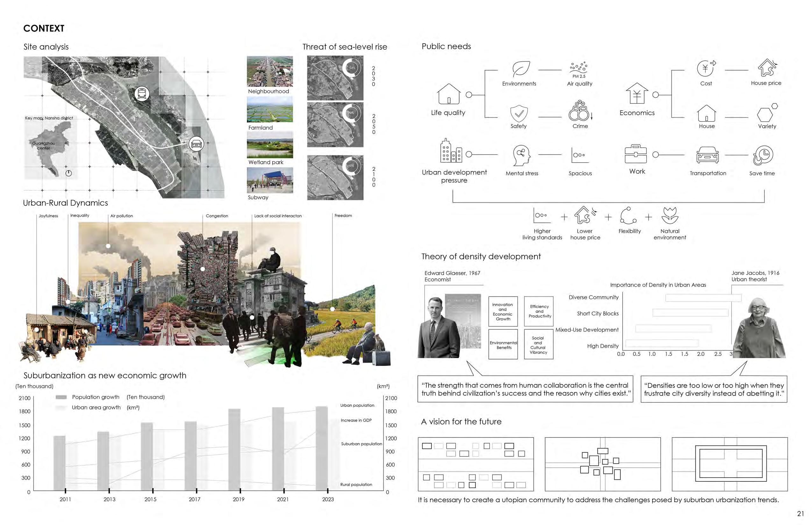Open the Neighbourhood aerial photo thumbnail
The height and width of the screenshot is (525, 812).
click(x=269, y=72)
